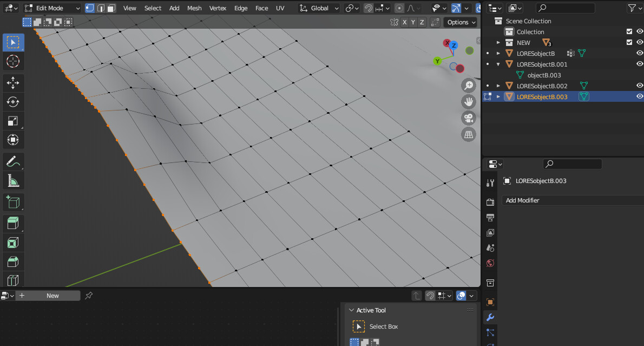The height and width of the screenshot is (346, 644).
Task: Open the Transform Orientation Global dropdown
Action: tap(319, 8)
